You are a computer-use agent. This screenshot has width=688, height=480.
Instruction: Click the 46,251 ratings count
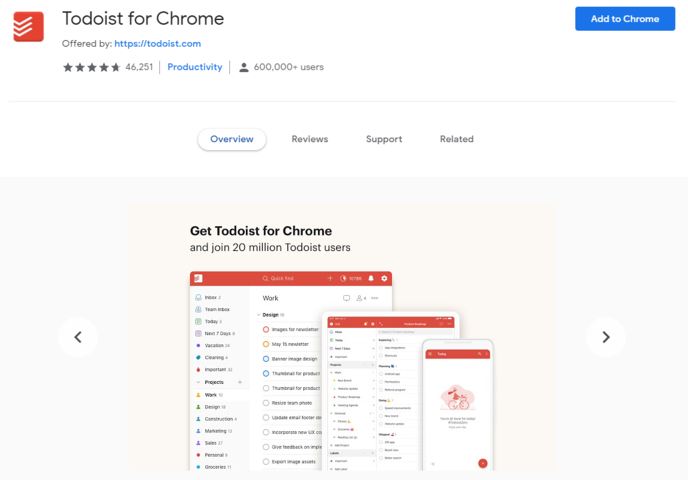[x=139, y=67]
